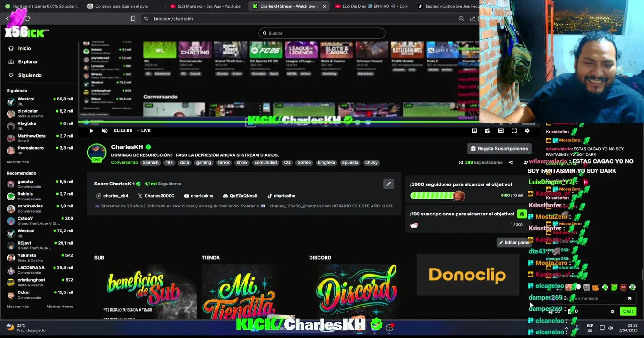Click the followers goal progress bar
This screenshot has height=338, width=644.
437,196
